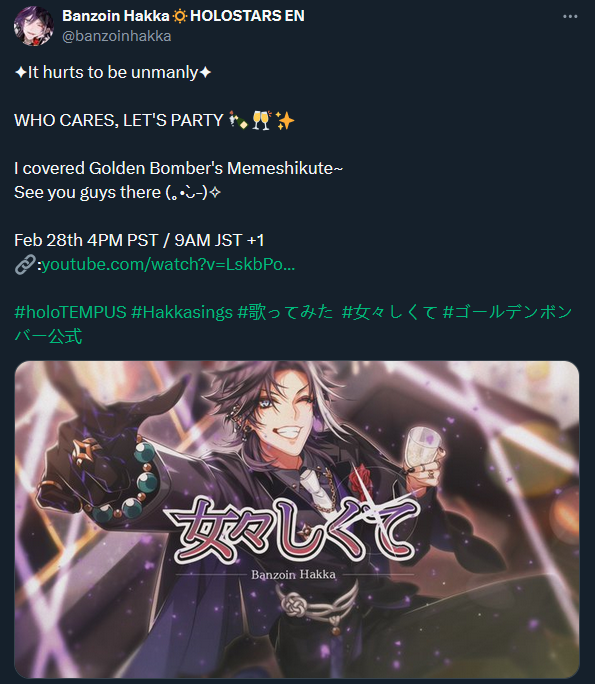Screen dimensions: 595x684
Task: Open the youtube.com/watch link
Action: [168, 264]
